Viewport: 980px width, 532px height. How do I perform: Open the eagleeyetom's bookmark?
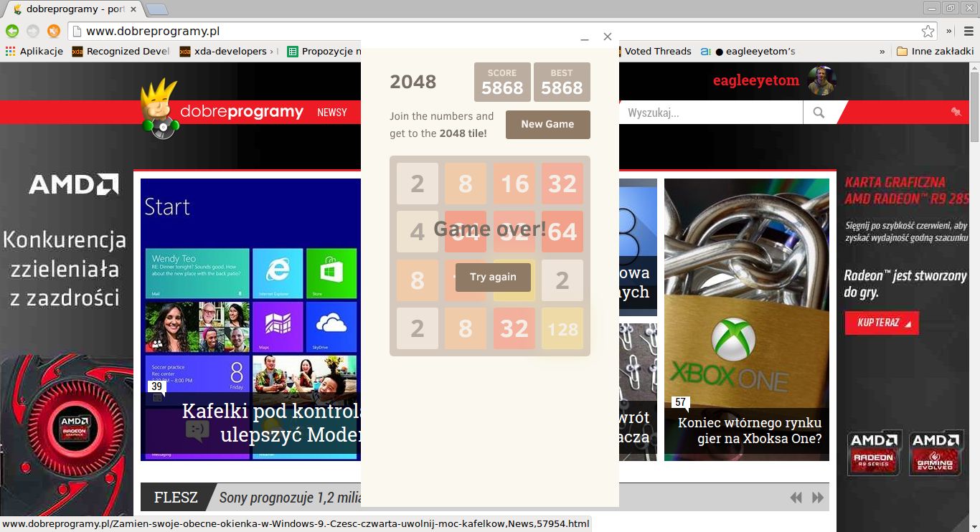click(x=749, y=51)
